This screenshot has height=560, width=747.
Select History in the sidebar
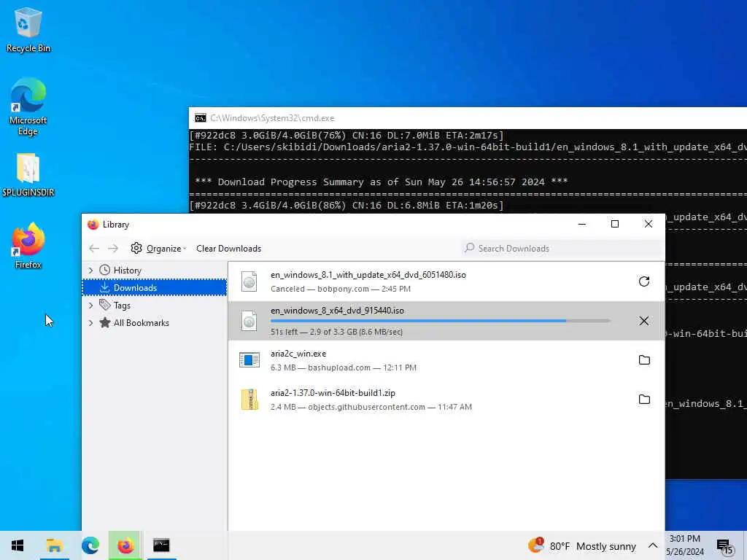[127, 270]
